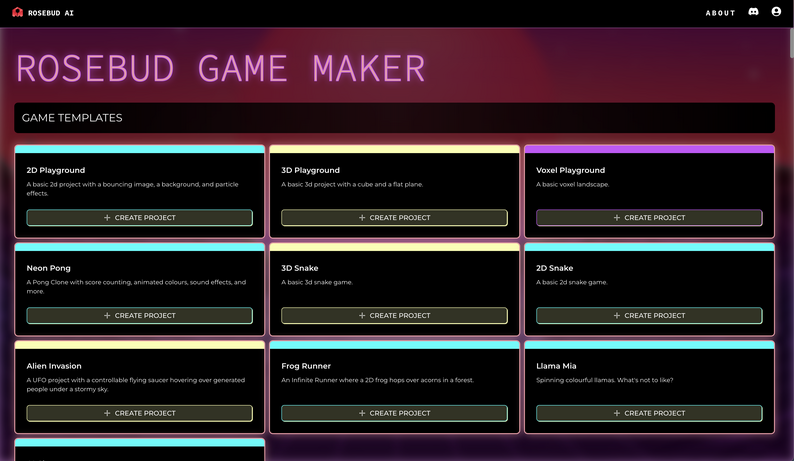
Task: Create project from 3D Playground template
Action: [394, 218]
